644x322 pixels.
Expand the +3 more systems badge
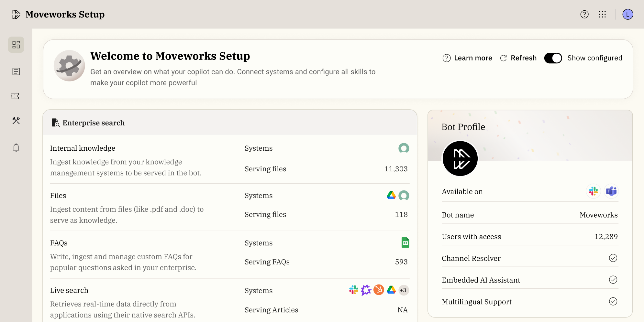[x=403, y=290]
